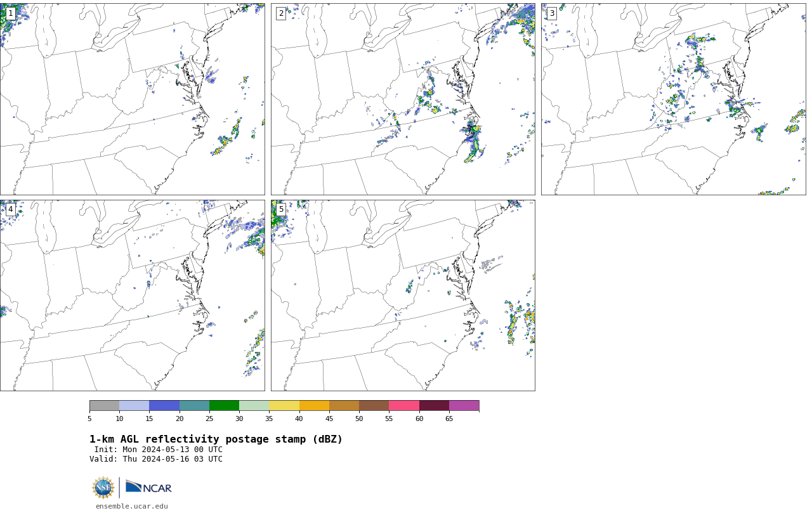Image resolution: width=812 pixels, height=513 pixels.
Task: Open ensemble member 3 reflectivity map
Action: (674, 99)
